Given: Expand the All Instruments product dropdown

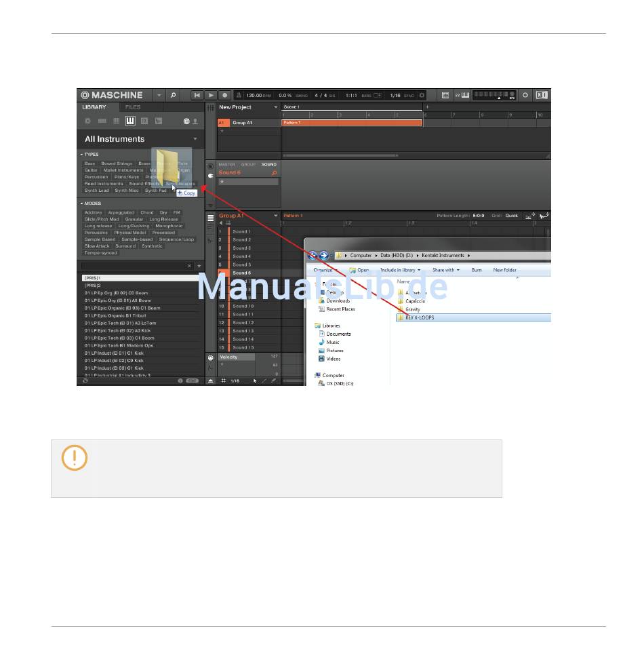Looking at the screenshot, I should (195, 139).
